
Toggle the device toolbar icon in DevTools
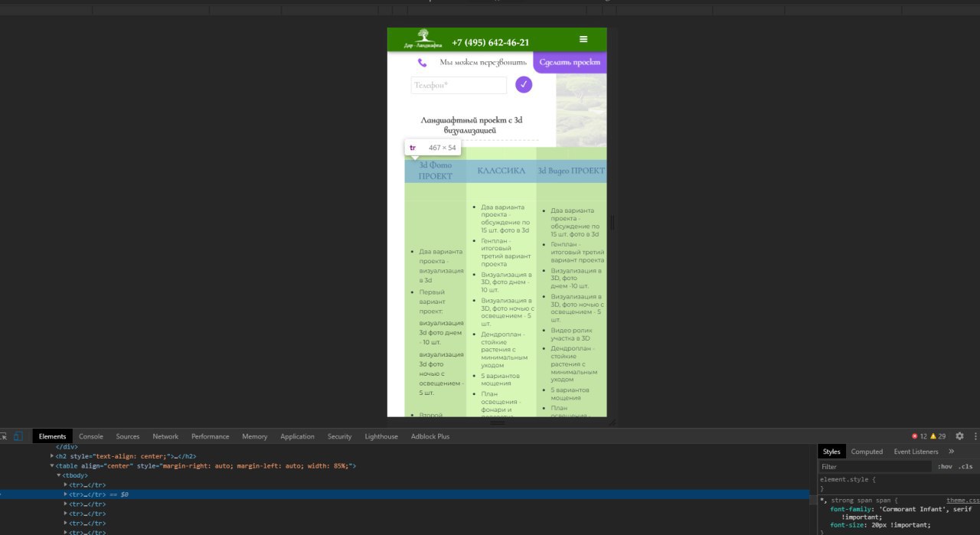click(x=18, y=436)
